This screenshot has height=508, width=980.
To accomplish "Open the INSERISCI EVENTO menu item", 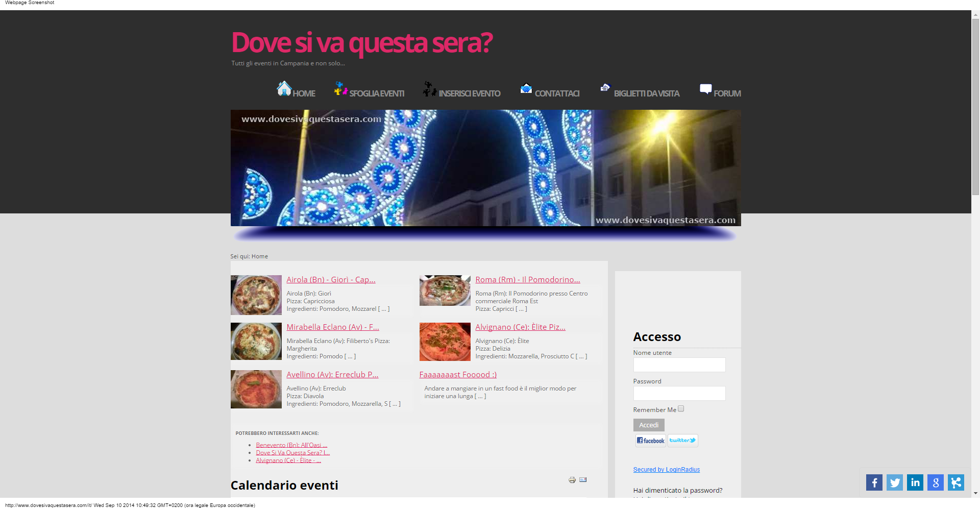I will 470,93.
